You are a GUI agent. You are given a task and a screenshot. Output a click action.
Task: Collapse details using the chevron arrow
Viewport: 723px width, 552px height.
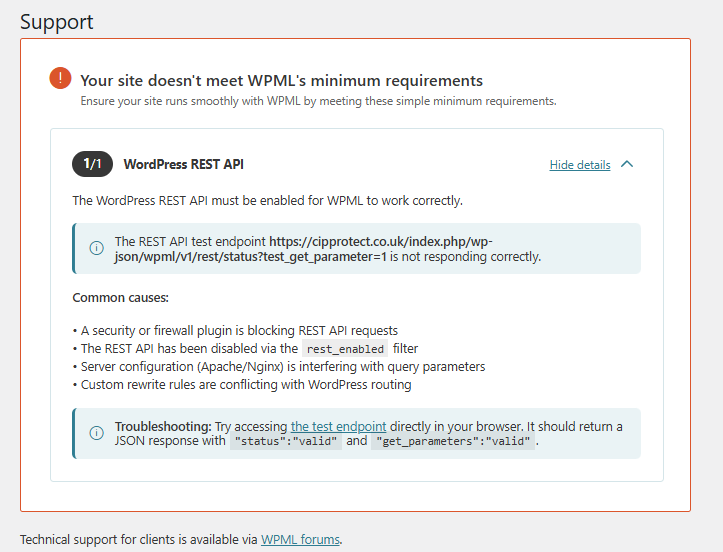(x=627, y=164)
